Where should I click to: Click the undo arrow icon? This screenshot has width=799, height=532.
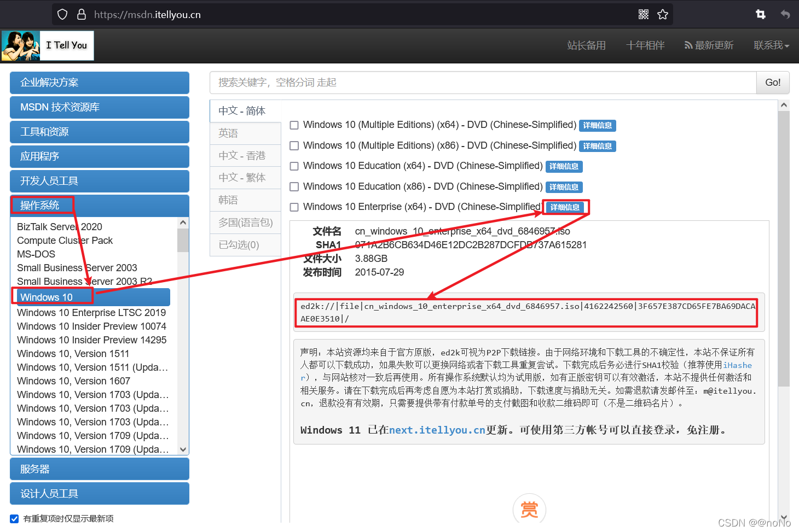coord(785,14)
